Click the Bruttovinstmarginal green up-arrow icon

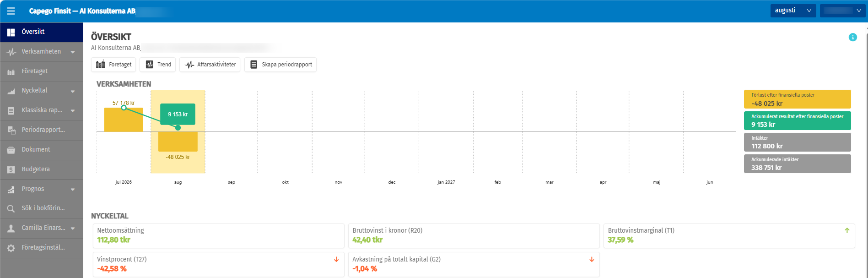847,230
